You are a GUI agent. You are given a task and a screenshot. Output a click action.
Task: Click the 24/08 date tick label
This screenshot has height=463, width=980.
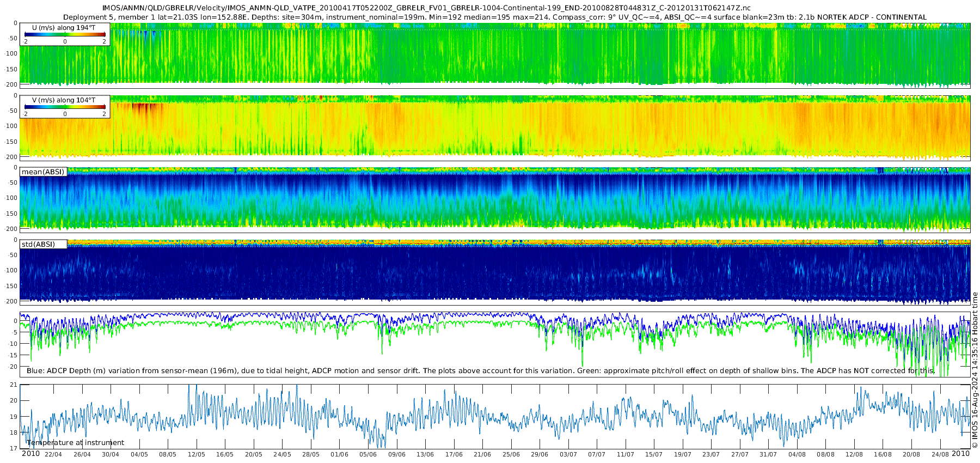point(940,454)
